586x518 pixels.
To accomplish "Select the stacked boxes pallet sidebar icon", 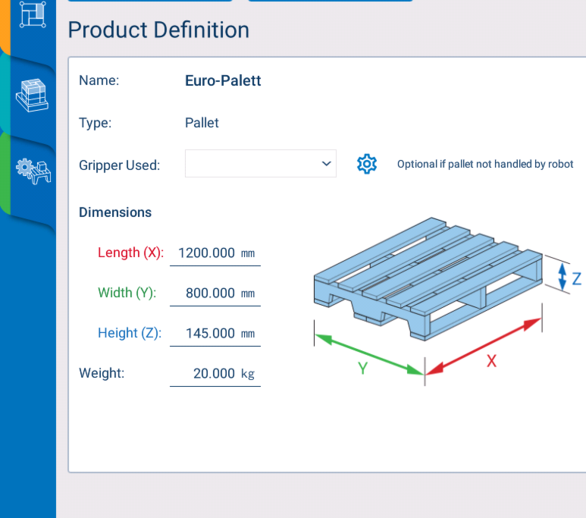I will [33, 95].
